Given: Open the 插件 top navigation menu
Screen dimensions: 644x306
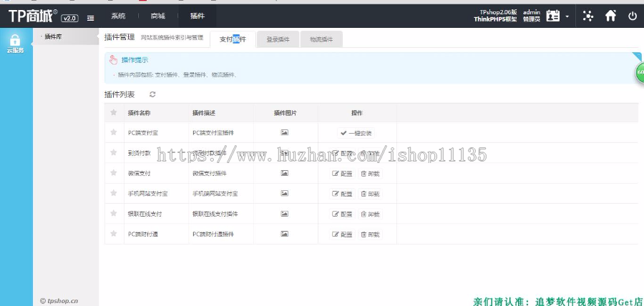Looking at the screenshot, I should pyautogui.click(x=197, y=16).
